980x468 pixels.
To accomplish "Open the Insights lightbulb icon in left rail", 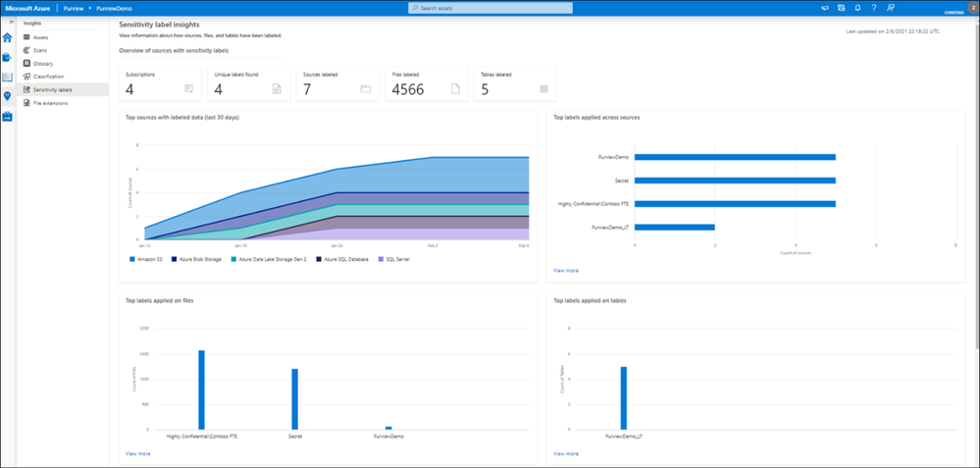I will coord(8,96).
